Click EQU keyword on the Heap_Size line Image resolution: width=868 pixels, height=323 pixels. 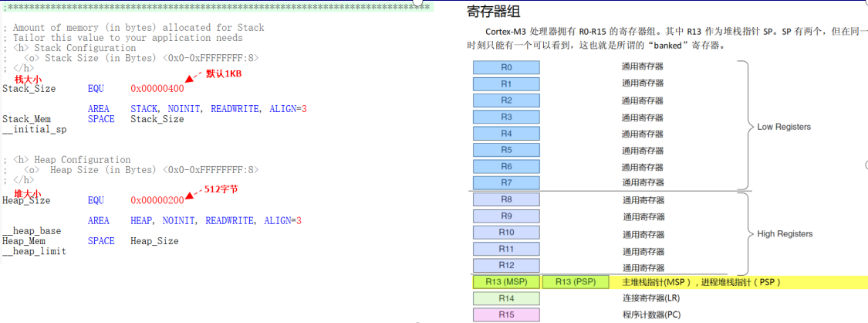point(96,201)
